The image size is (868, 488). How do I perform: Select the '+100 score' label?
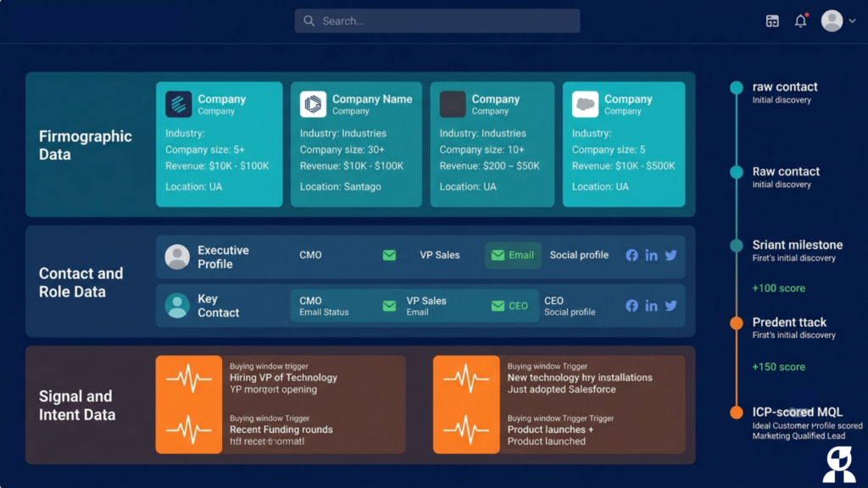[x=778, y=288]
